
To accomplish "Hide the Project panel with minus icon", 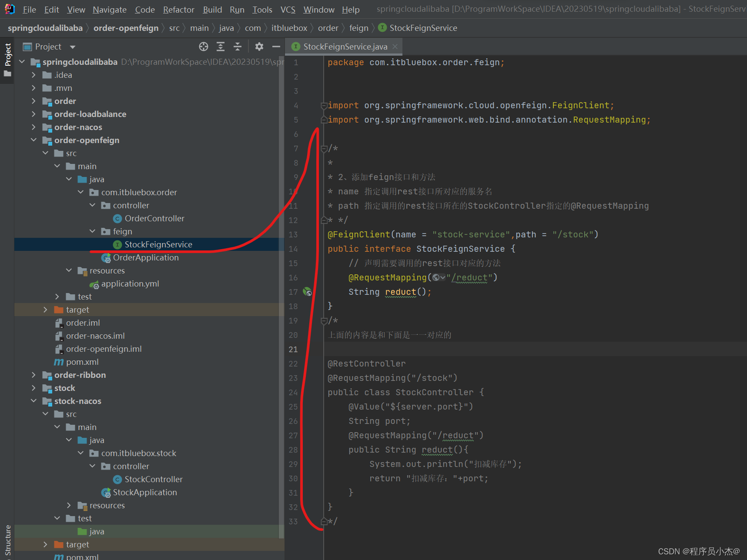I will coord(276,47).
